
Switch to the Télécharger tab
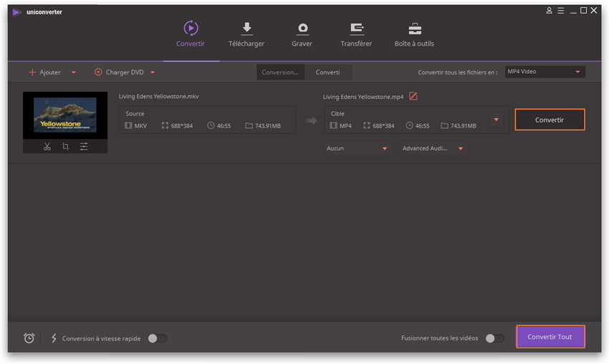point(246,34)
